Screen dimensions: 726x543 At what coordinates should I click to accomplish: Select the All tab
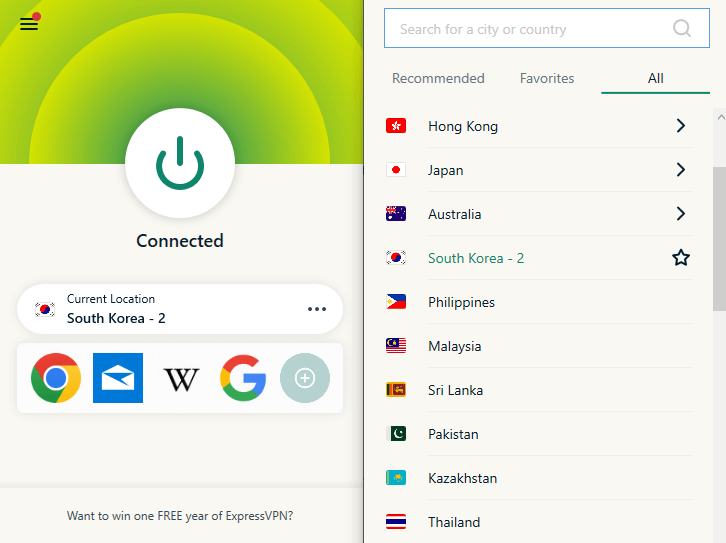655,78
